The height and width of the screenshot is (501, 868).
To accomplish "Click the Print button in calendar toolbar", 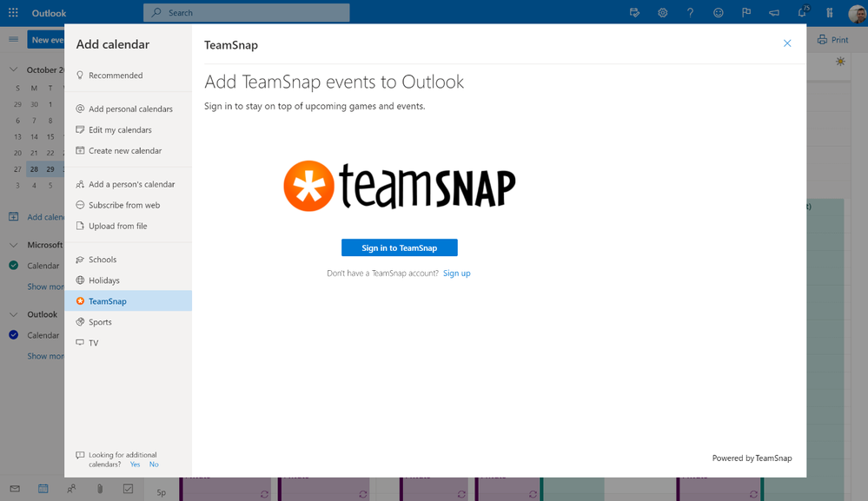I will click(832, 40).
